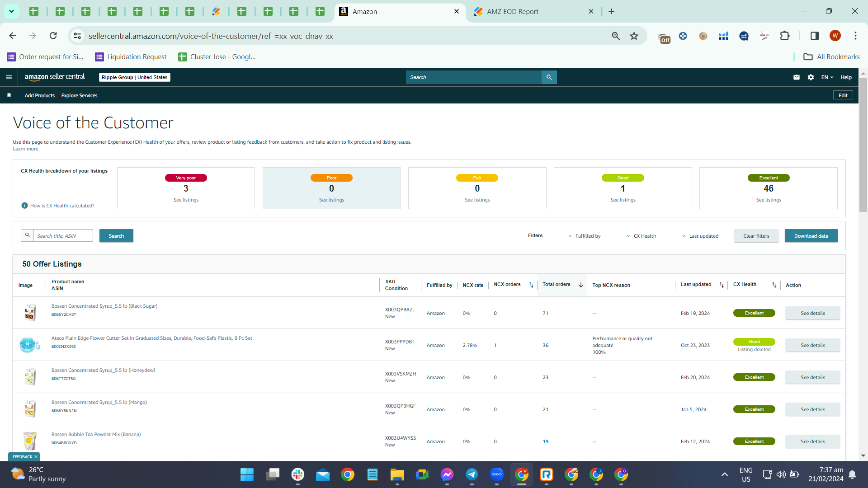The image size is (868, 488).
Task: Click the page vertical scrollbar thumb
Action: [863, 145]
